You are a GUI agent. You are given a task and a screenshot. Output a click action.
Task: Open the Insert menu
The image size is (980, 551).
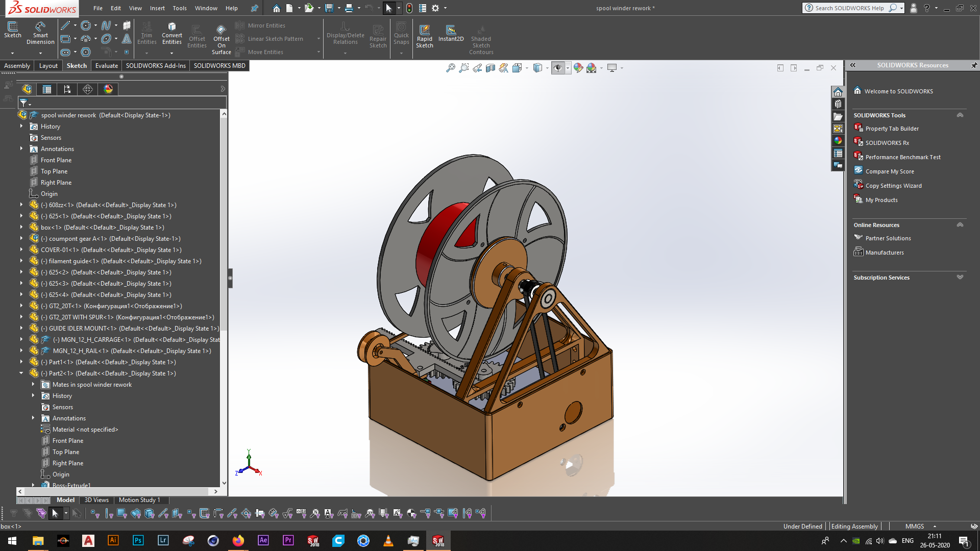(x=157, y=8)
